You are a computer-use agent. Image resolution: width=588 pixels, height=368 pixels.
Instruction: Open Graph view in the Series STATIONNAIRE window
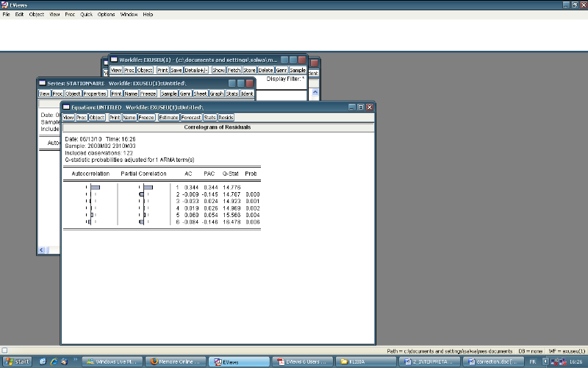(216, 93)
